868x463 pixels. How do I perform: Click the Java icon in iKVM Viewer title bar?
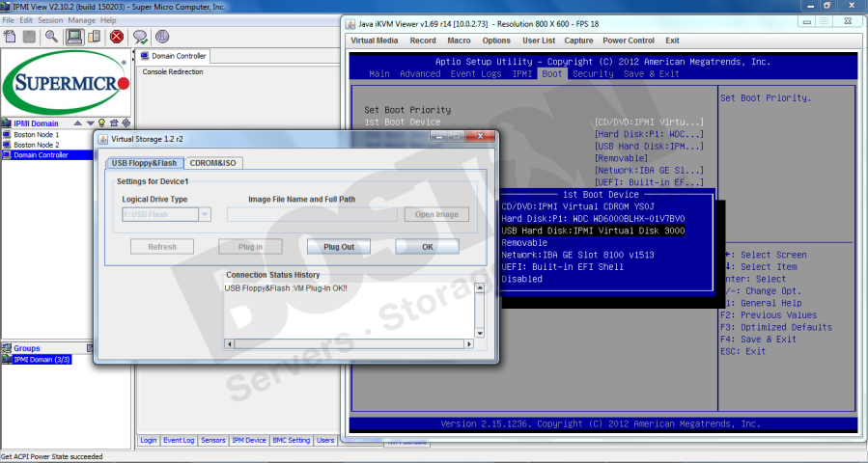pyautogui.click(x=350, y=24)
